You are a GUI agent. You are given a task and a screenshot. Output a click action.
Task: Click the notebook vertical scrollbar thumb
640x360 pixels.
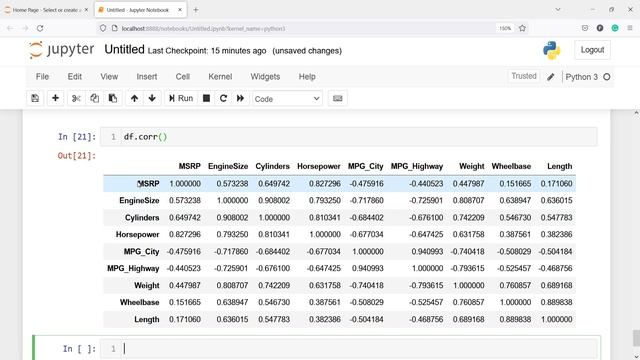point(636,338)
